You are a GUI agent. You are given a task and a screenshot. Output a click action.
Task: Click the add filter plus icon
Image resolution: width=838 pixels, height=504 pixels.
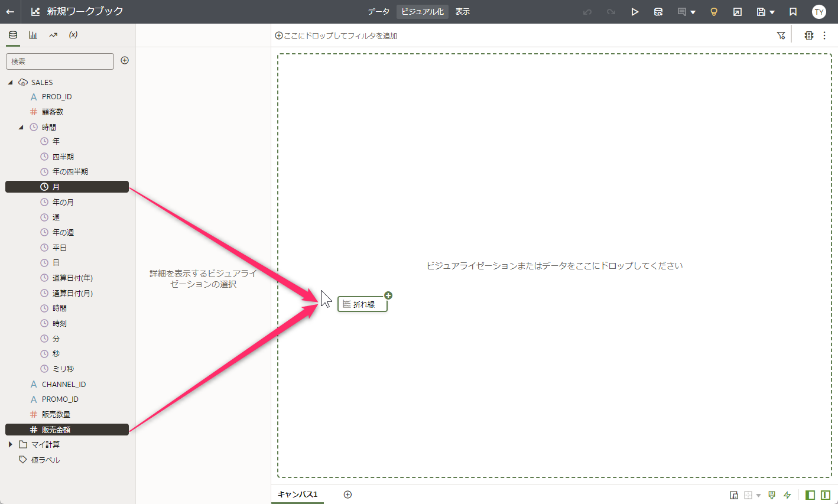279,35
